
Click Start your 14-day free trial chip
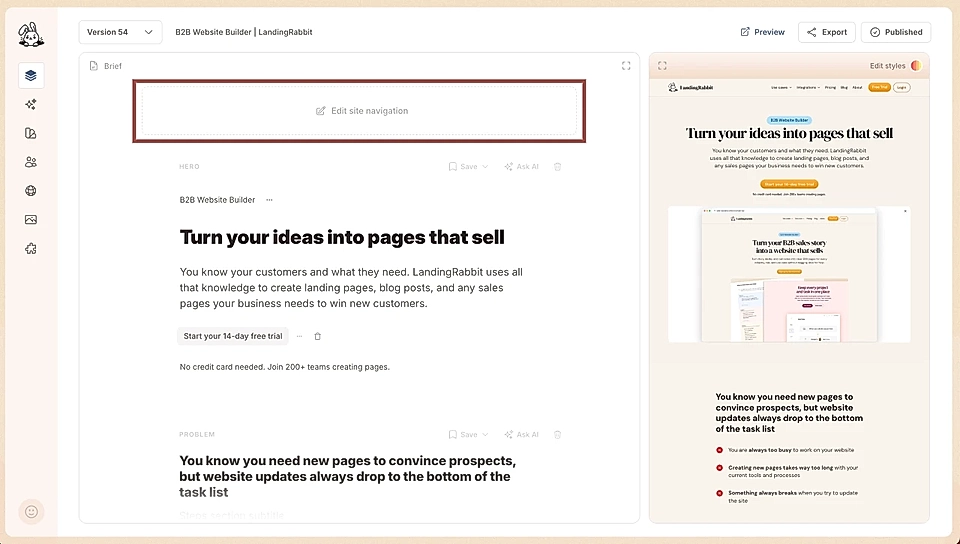(233, 336)
